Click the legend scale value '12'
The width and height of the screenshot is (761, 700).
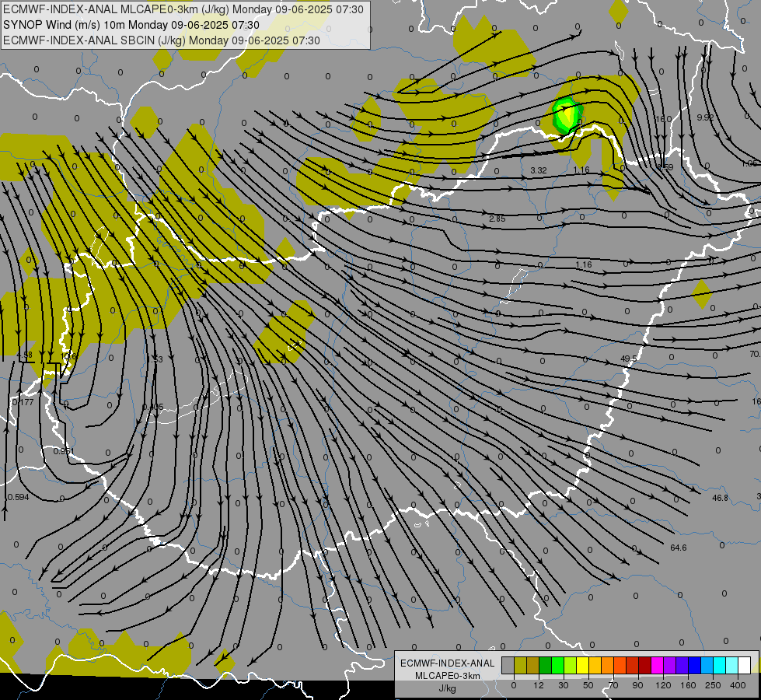(x=539, y=685)
